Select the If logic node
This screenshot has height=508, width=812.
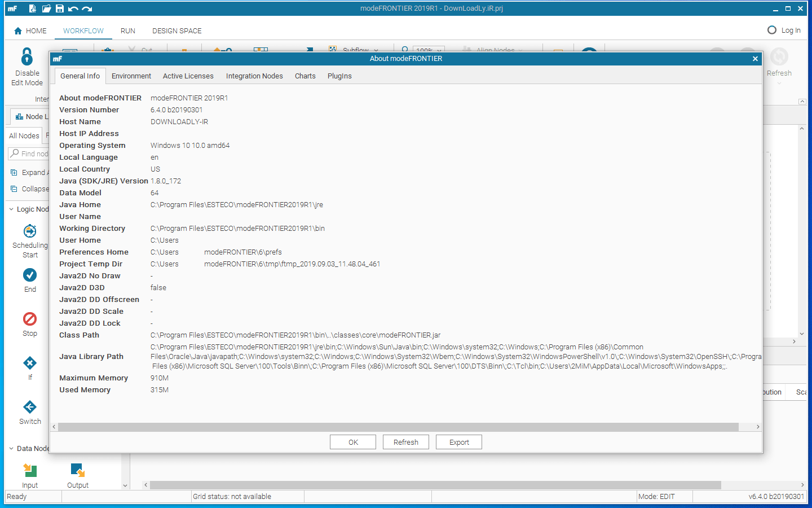29,364
